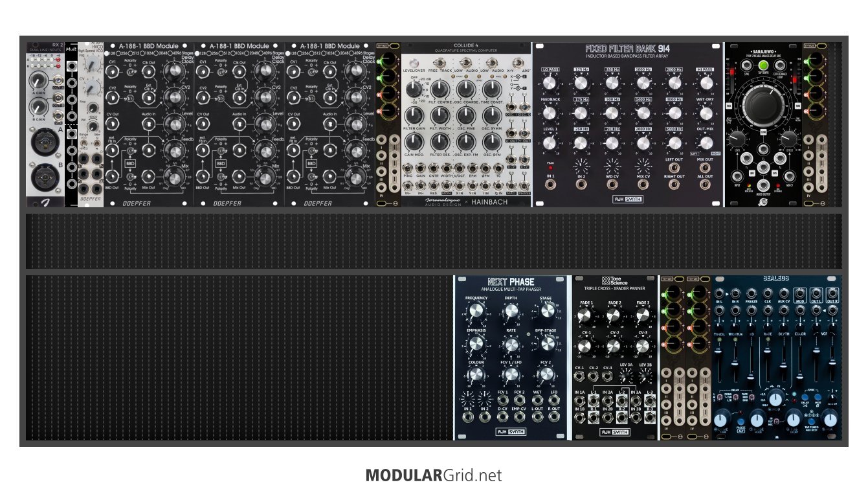Image resolution: width=868 pixels, height=489 pixels.
Task: Click the LEFT OUT jack on Filter Bank
Action: pos(674,166)
